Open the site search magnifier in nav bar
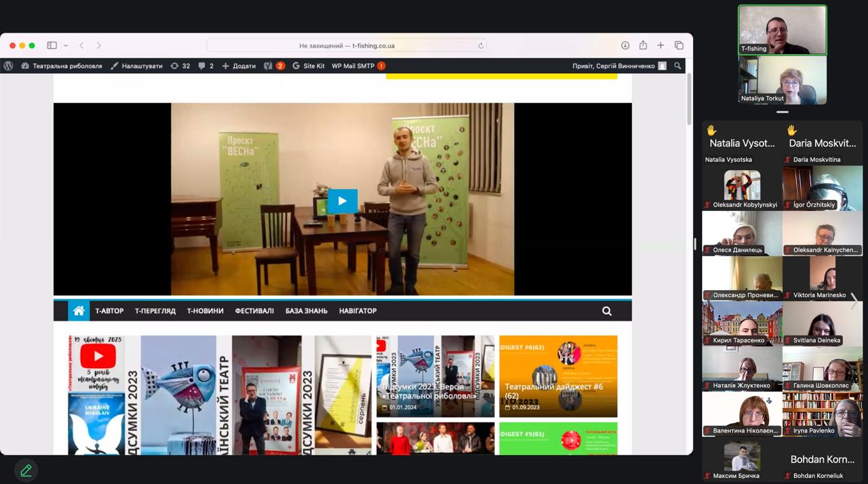868x484 pixels. 607,311
